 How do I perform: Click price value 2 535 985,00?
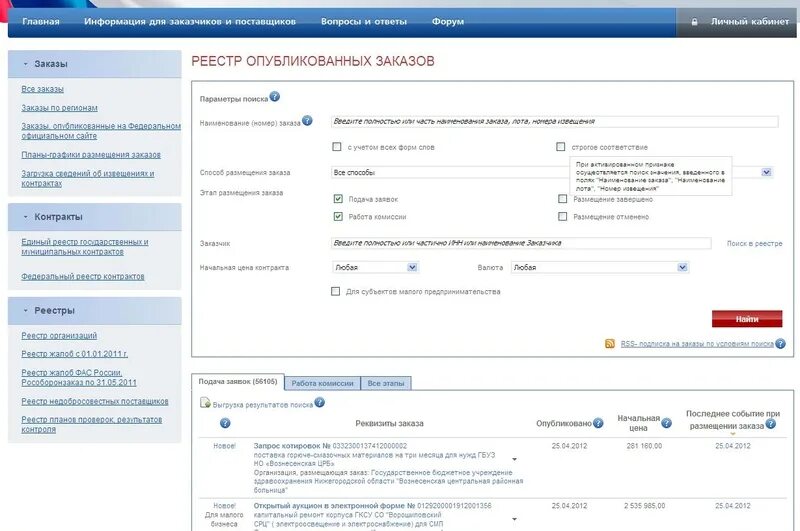pyautogui.click(x=644, y=506)
